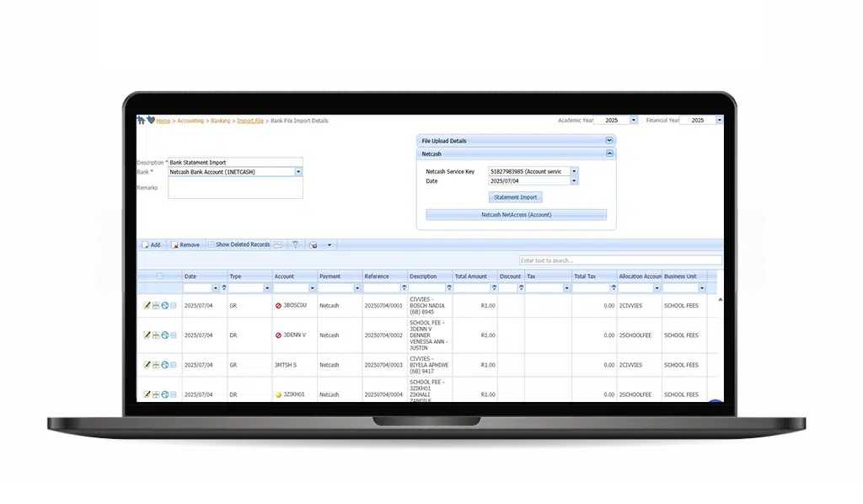This screenshot has width=863, height=504.
Task: Click the Statement Import button
Action: coord(515,197)
